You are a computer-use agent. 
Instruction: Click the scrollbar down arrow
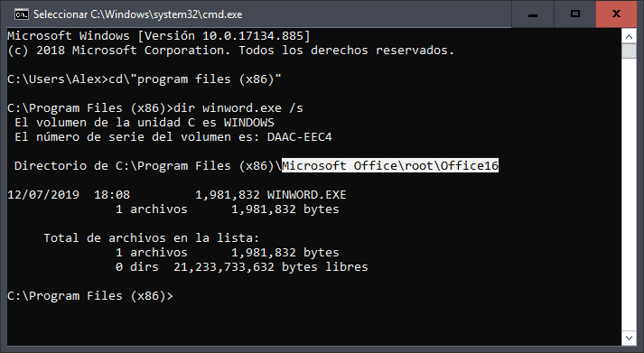[x=629, y=338]
